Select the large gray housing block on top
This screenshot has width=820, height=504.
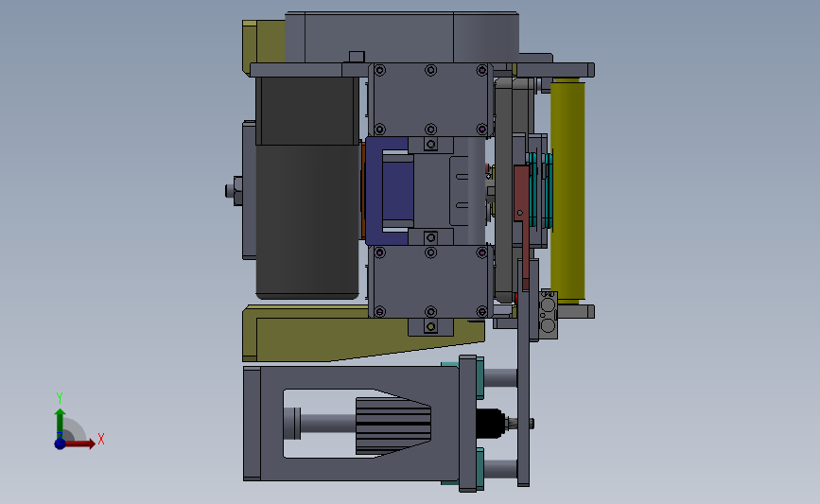402,38
